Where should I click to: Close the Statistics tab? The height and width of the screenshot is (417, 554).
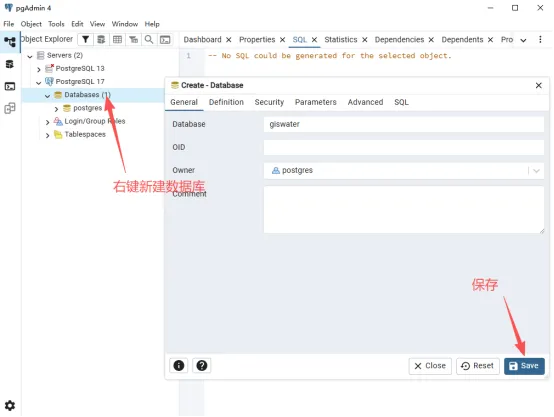(x=365, y=40)
